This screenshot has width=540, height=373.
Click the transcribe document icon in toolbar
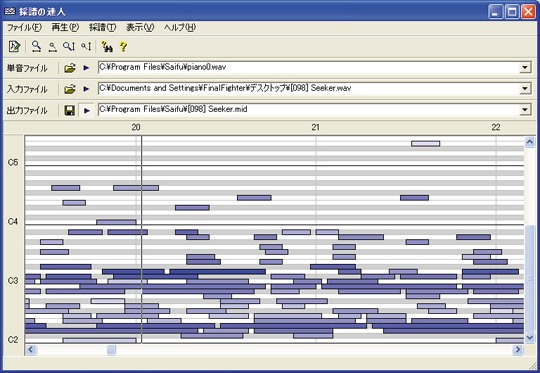tap(14, 46)
